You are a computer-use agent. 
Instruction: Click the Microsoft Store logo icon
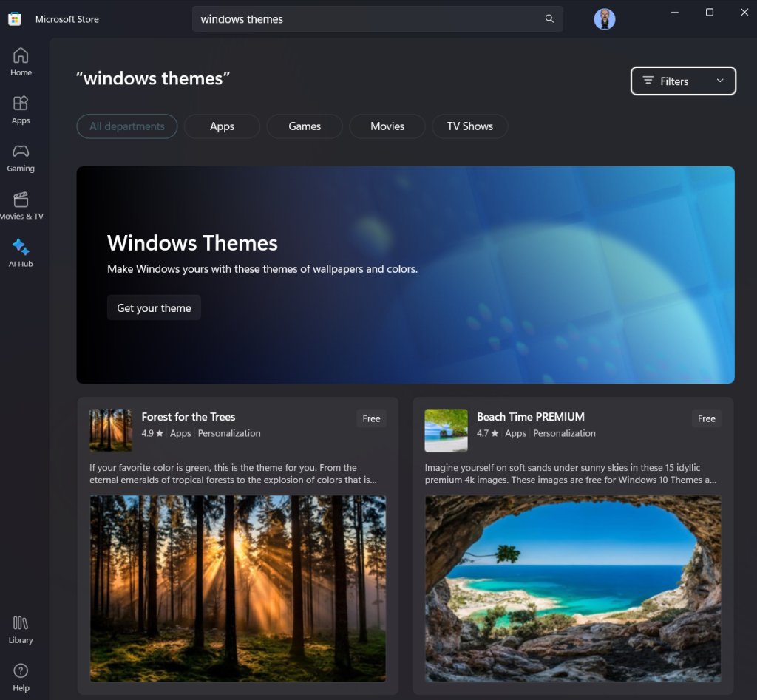(x=15, y=18)
